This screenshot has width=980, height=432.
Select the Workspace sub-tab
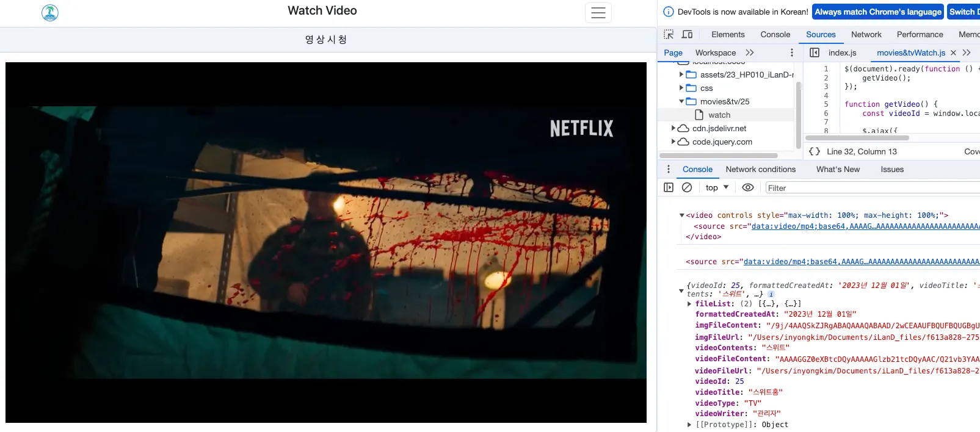pyautogui.click(x=716, y=52)
